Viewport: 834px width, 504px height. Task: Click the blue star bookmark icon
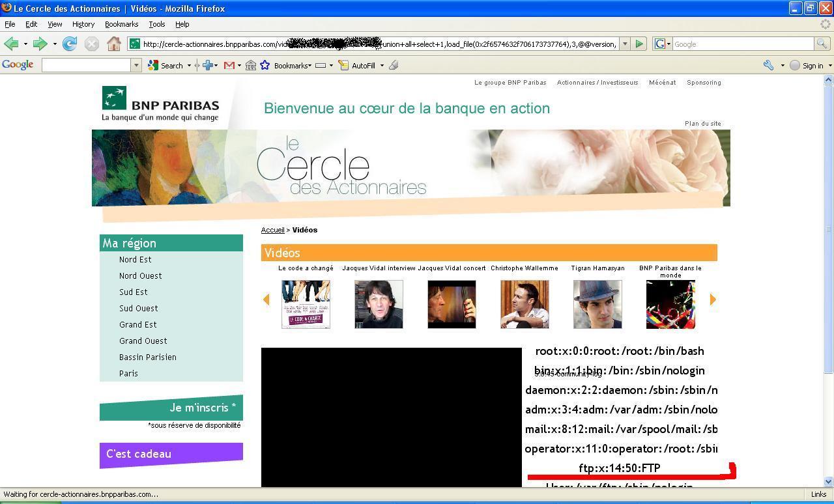pos(265,65)
